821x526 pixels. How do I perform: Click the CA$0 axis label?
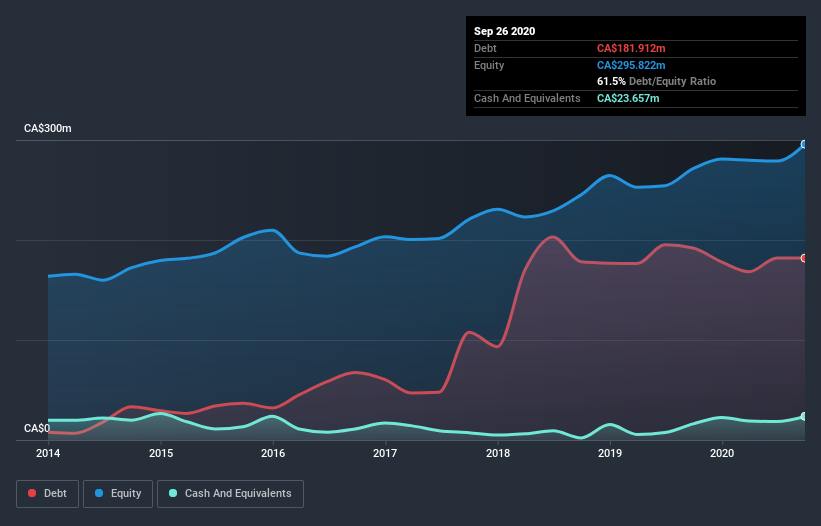pos(37,428)
